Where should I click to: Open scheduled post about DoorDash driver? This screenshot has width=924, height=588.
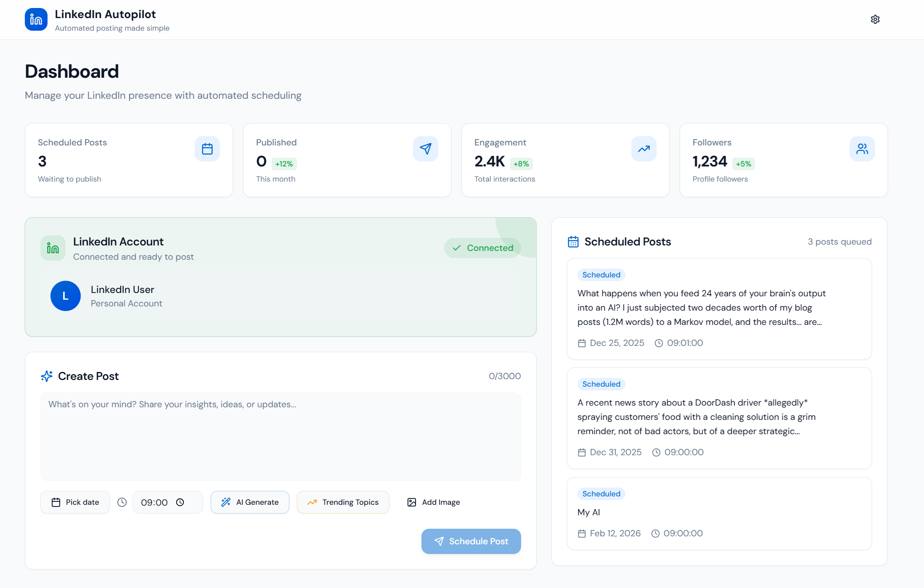click(719, 418)
